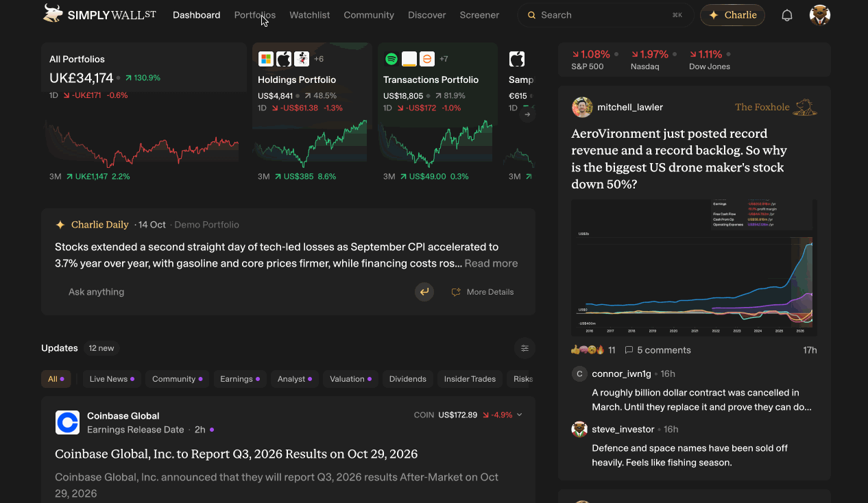Expand the COIN price chevron
The image size is (868, 503).
(x=520, y=415)
